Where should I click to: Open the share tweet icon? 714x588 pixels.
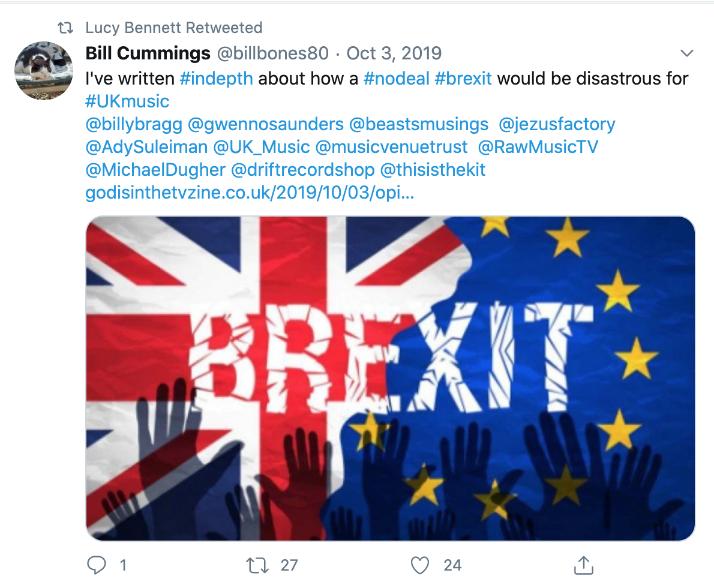[584, 565]
